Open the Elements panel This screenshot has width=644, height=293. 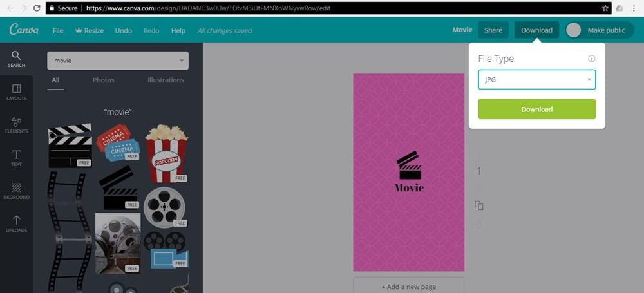click(17, 125)
